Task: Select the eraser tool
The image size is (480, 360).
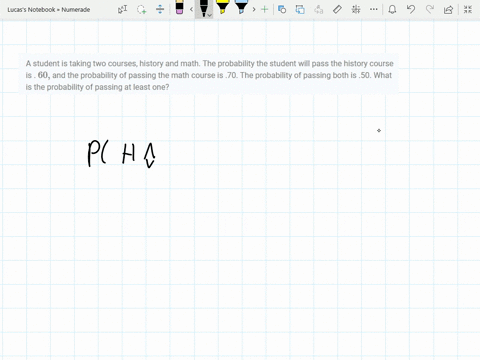Action: [x=179, y=7]
